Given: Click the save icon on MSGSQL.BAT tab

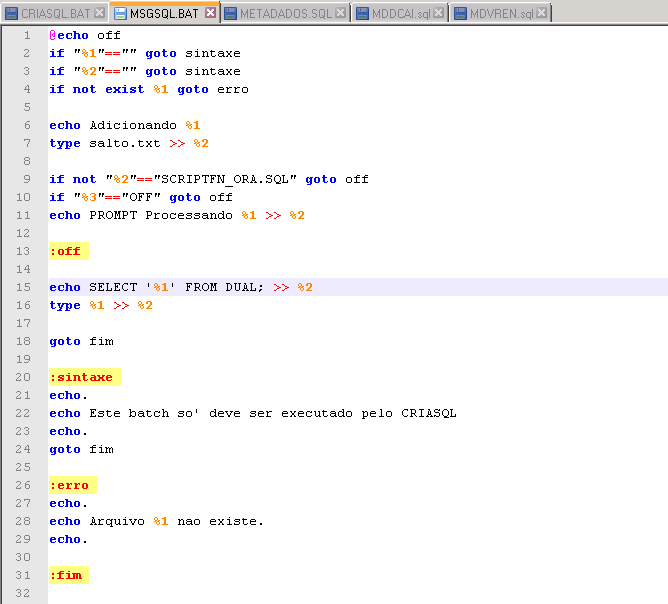Looking at the screenshot, I should 121,14.
